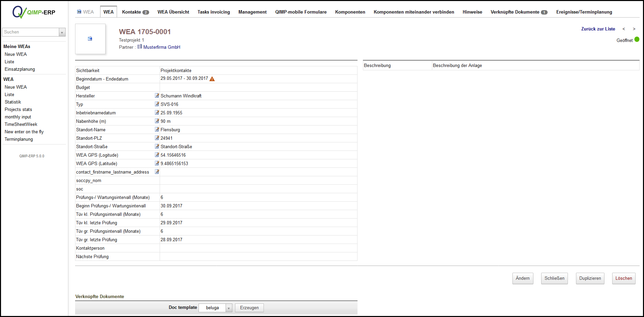Viewport: 644px width, 317px height.
Task: Click the edit icon beside Nabenhöhe value
Action: pyautogui.click(x=157, y=121)
